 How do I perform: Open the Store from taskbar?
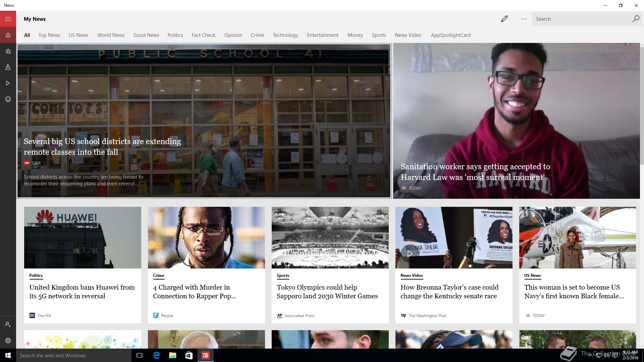(x=189, y=355)
